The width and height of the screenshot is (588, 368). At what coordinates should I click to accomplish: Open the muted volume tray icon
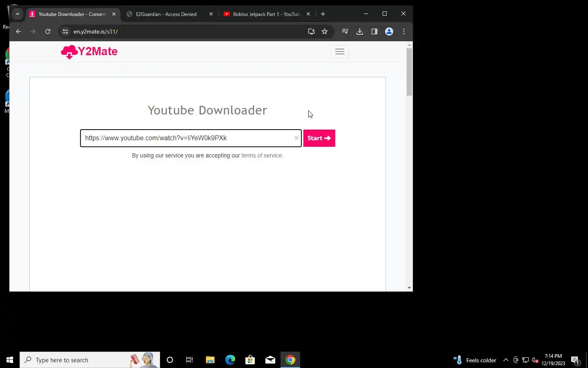point(535,360)
